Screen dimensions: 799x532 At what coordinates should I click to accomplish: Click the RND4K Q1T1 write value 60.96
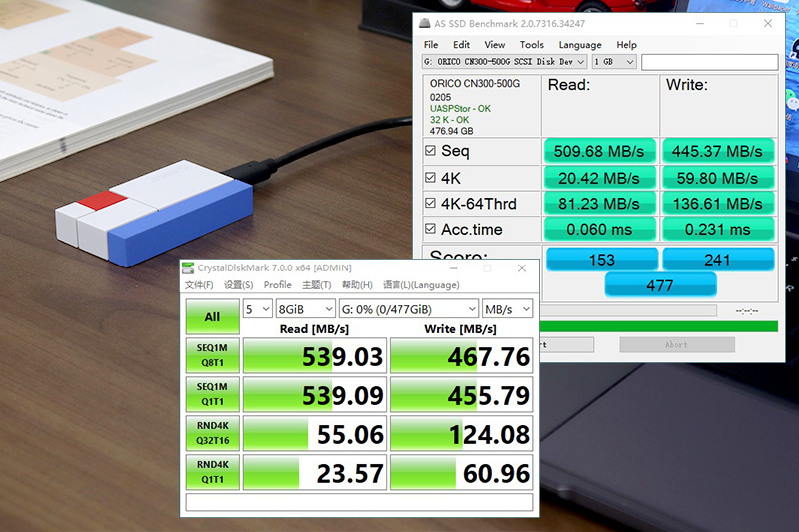point(461,472)
